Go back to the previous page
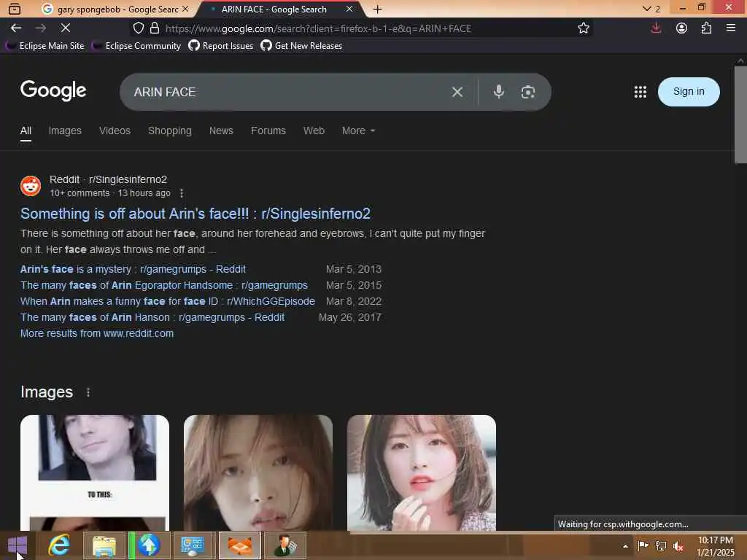Screen dimensions: 747x560 [16, 28]
